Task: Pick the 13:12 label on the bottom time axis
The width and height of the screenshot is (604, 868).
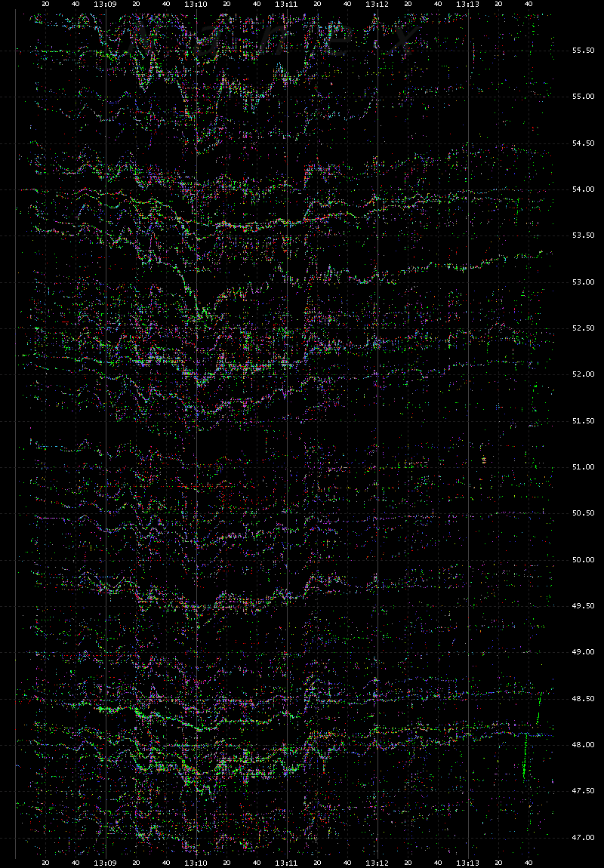Action: (x=377, y=863)
